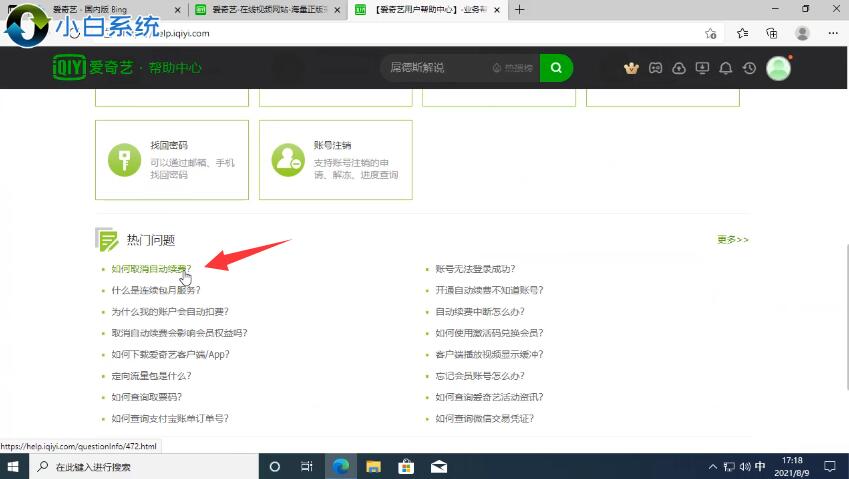The image size is (849, 479).
Task: Open the 账号注销 card
Action: (335, 160)
